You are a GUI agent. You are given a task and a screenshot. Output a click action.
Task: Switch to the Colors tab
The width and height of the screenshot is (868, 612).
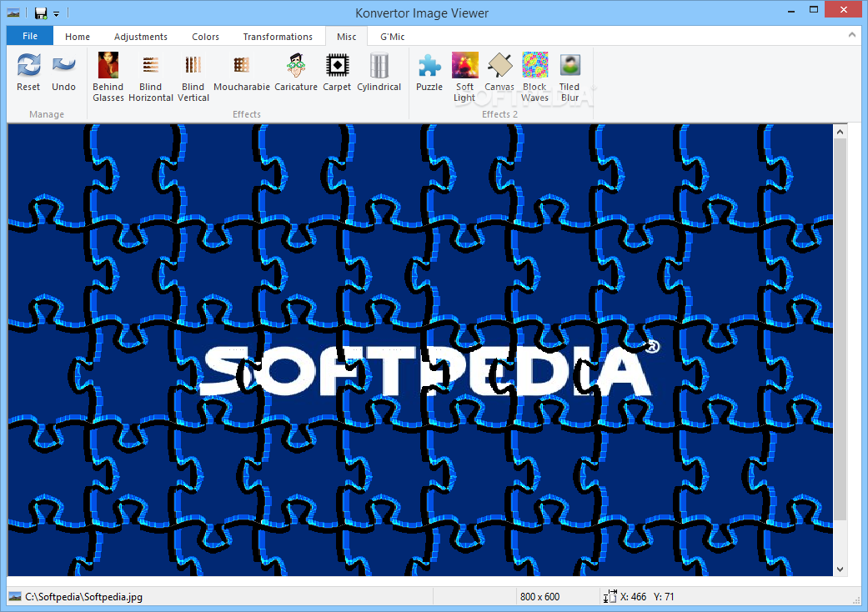click(x=205, y=37)
